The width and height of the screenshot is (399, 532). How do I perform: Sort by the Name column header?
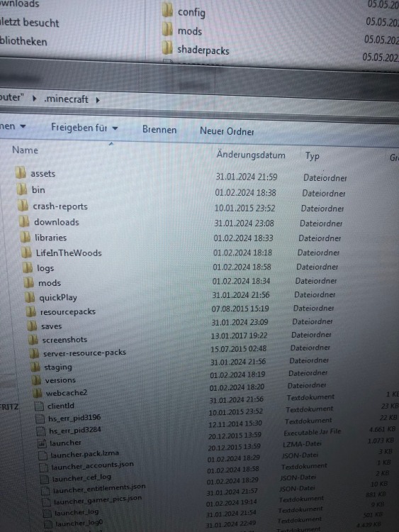click(x=25, y=150)
